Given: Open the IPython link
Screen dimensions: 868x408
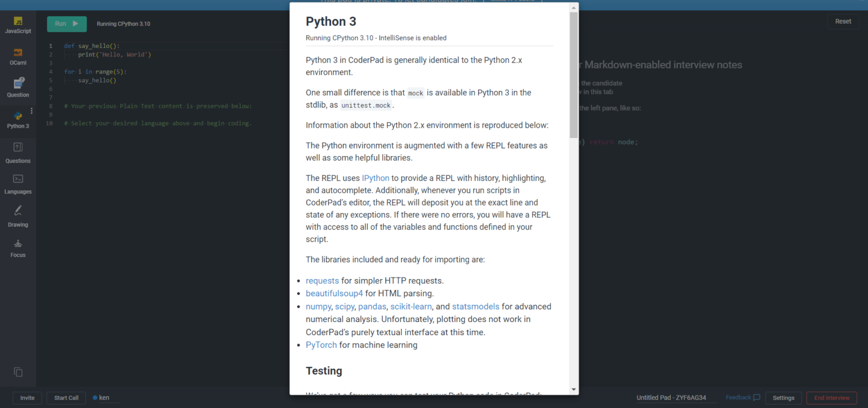Looking at the screenshot, I should (x=375, y=177).
